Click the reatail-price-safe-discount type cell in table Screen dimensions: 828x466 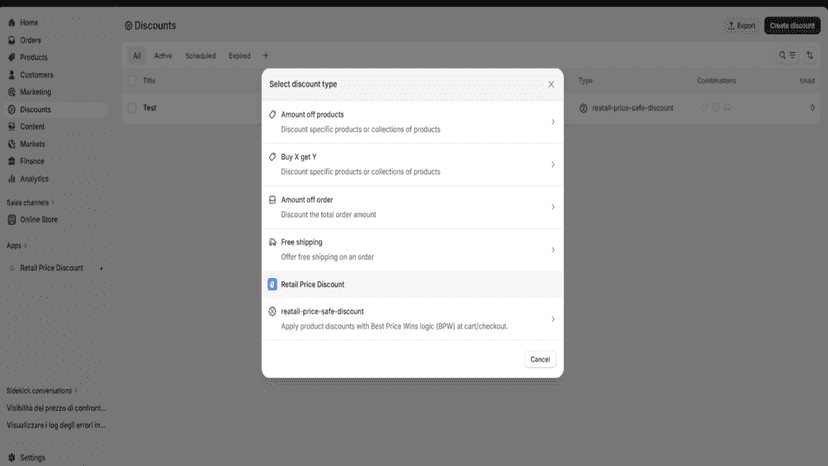pos(632,108)
